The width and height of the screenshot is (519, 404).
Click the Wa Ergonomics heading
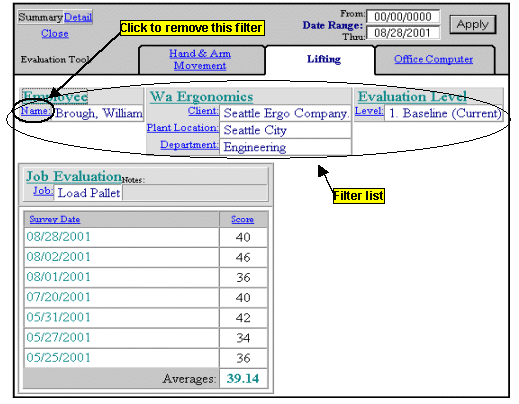pos(201,97)
